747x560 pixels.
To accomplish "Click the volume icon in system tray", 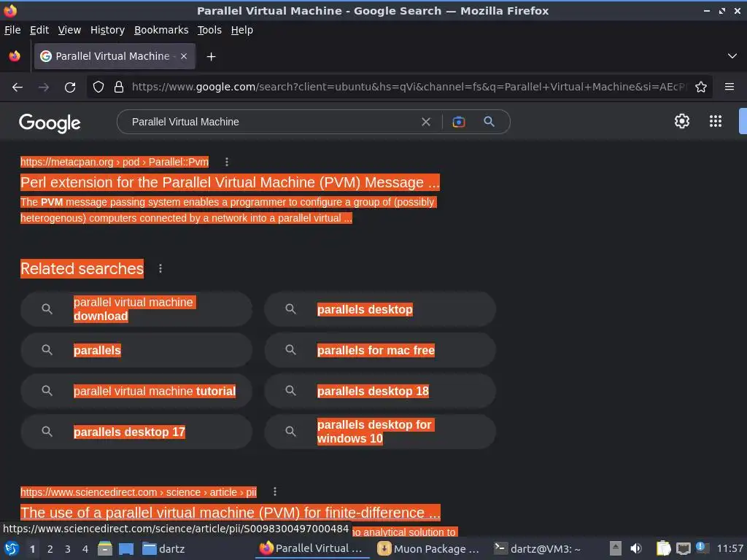I will point(636,548).
